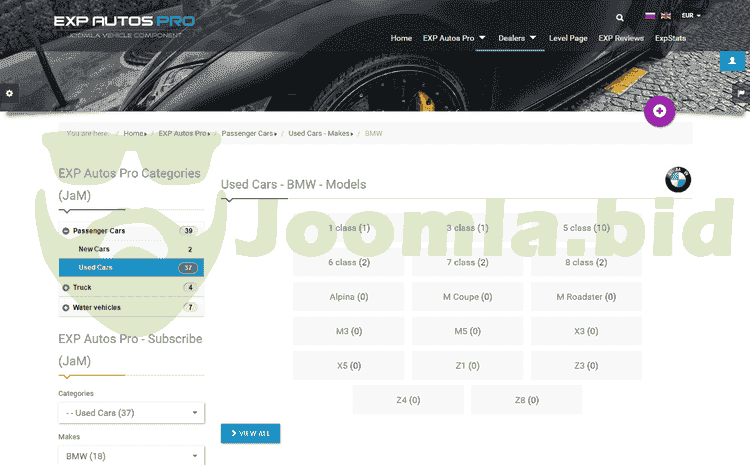Select New Cars in category tree
The width and height of the screenshot is (750, 465).
click(x=94, y=249)
